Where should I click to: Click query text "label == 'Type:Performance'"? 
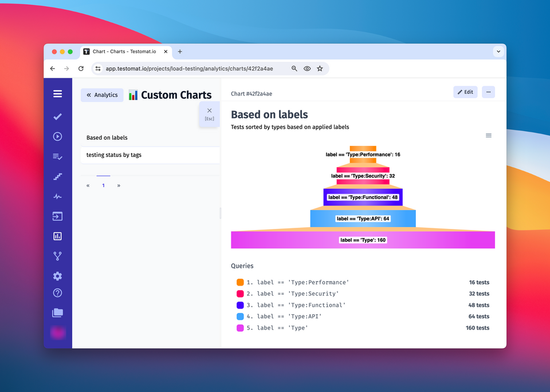pos(303,282)
